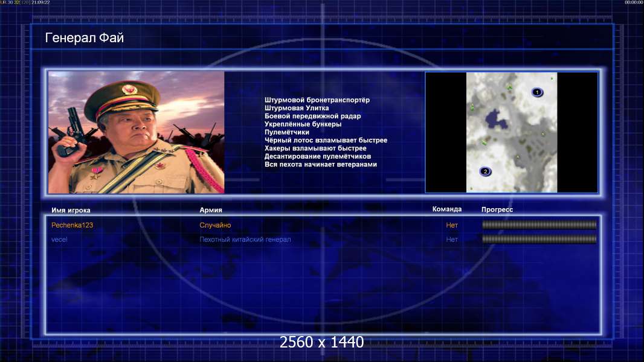Click the line Десантирование пулемётчиков
This screenshot has height=362, width=644.
(318, 156)
